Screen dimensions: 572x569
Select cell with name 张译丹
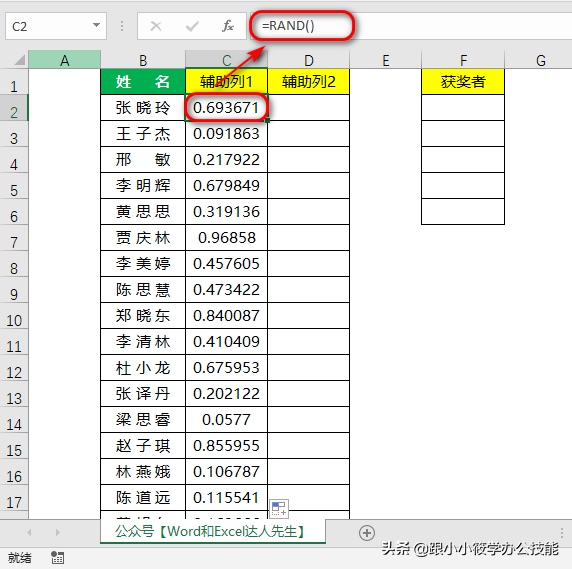click(143, 394)
